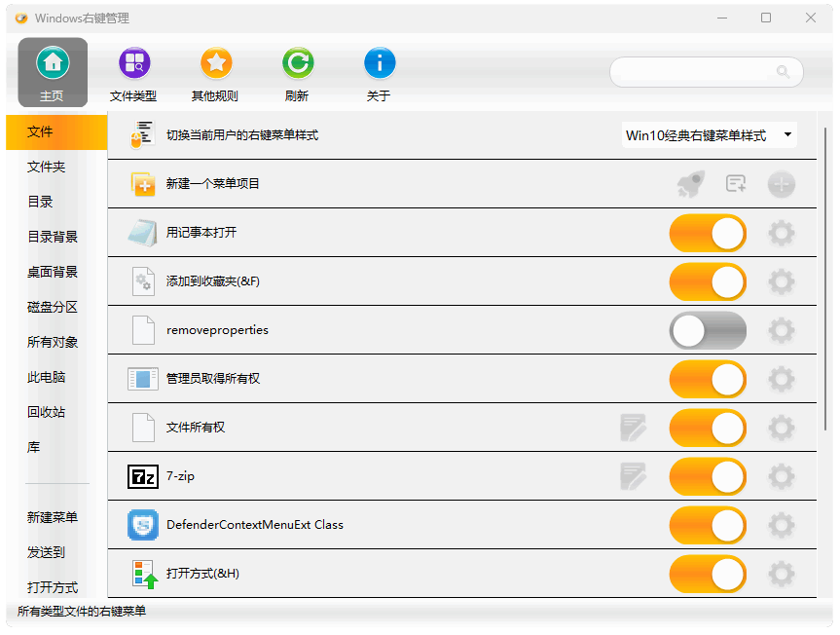
Task: Turn off the 管理员取得所有权 switch
Action: (708, 379)
